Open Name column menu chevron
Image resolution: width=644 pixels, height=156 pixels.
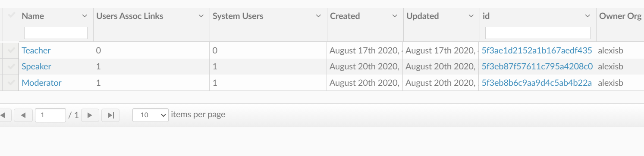84,16
